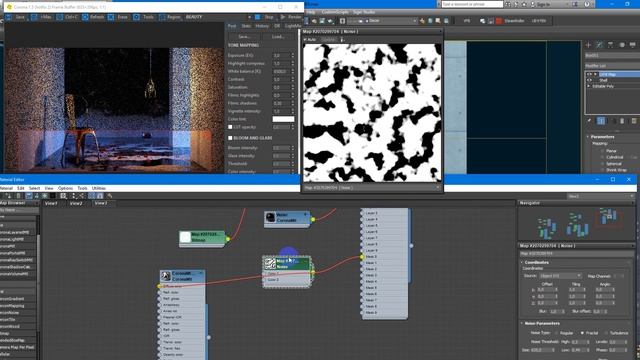640x360 pixels.
Task: Click the Load... button in Post tab
Action: tap(278, 37)
